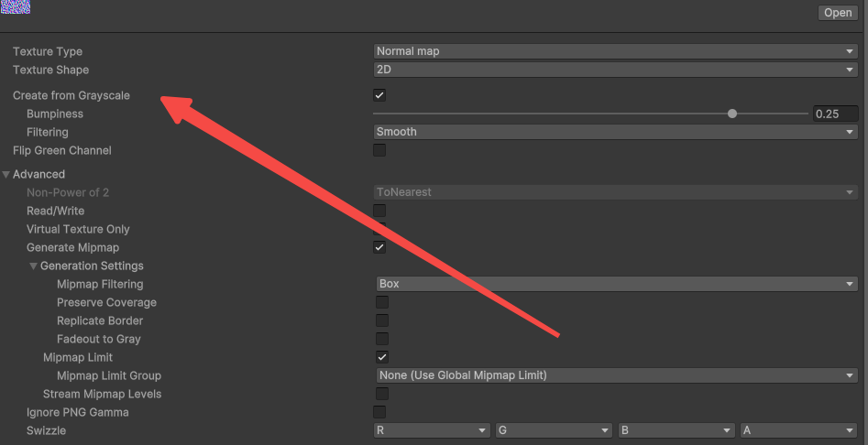Open the Filtering dropdown set to Smooth
This screenshot has width=868, height=445.
(616, 132)
